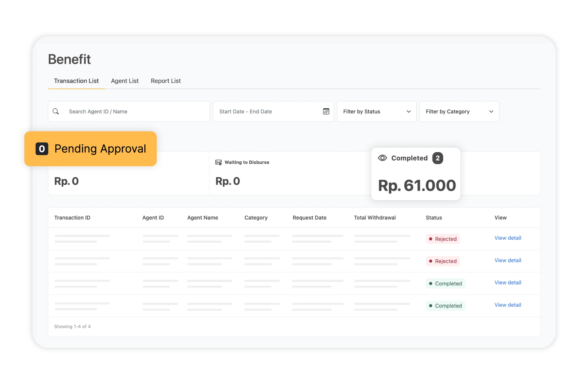Click Rp. 0 under Waiting to Disburse
This screenshot has width=588, height=392.
coord(228,181)
